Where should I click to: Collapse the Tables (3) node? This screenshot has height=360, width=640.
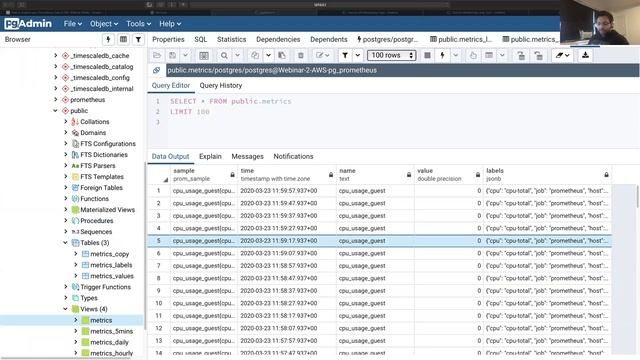tap(65, 242)
